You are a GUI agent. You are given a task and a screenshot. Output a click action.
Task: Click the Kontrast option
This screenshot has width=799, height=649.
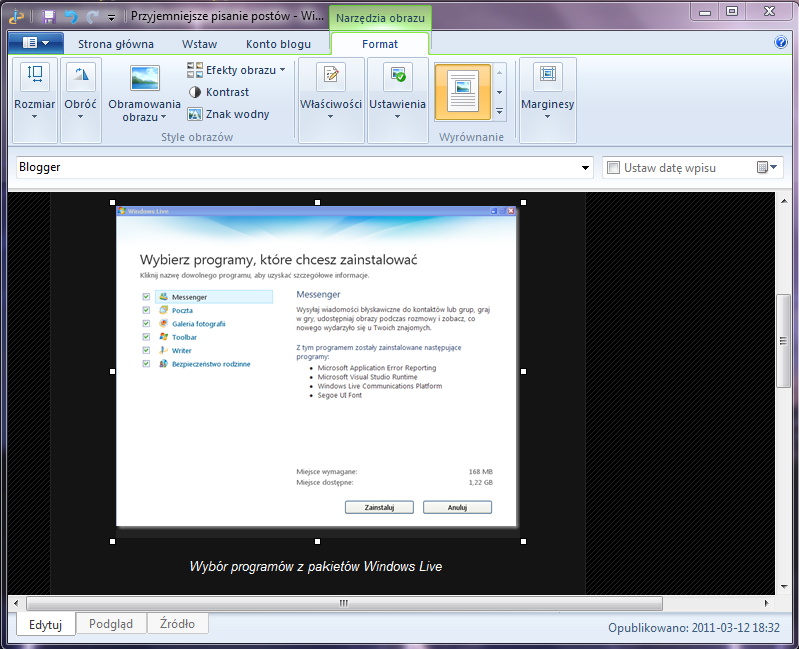[219, 92]
